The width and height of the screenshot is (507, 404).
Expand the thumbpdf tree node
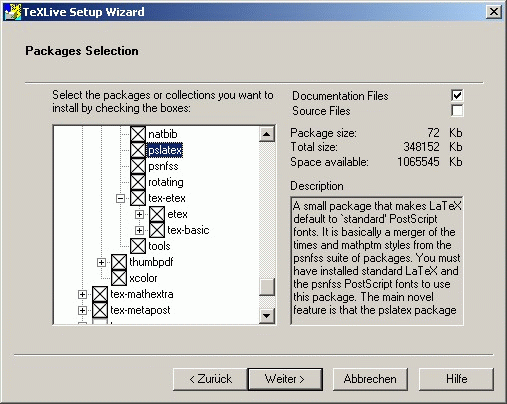pyautogui.click(x=101, y=262)
